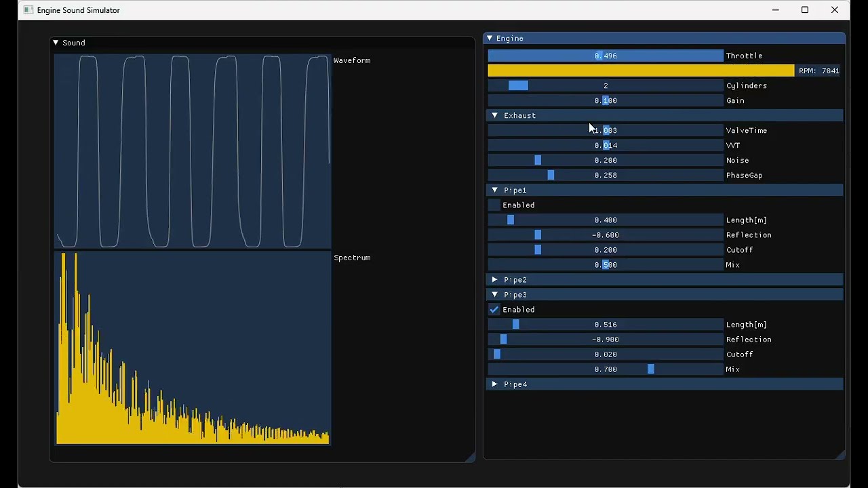
Task: Collapse the Pipe1 section
Action: tap(665, 190)
